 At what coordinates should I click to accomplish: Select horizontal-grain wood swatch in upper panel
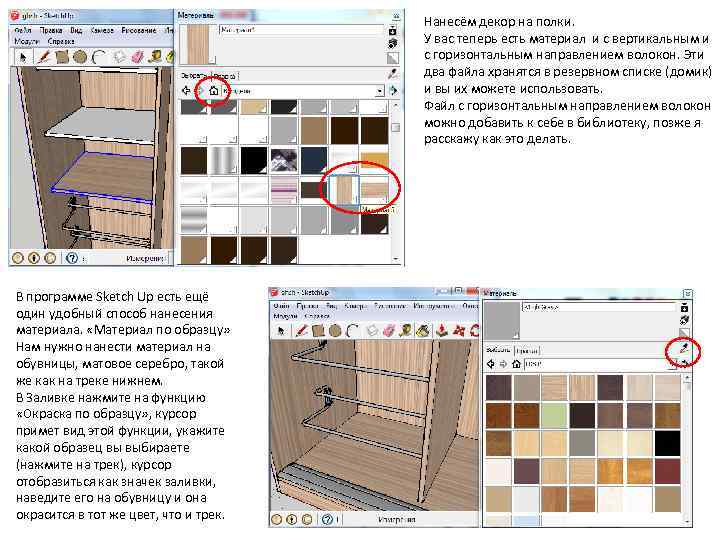click(374, 190)
